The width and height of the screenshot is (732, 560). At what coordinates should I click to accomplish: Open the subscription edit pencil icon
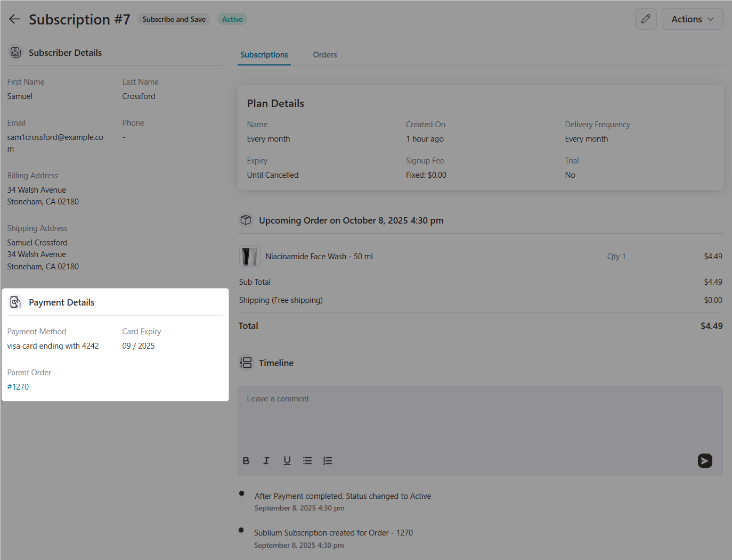click(x=646, y=19)
